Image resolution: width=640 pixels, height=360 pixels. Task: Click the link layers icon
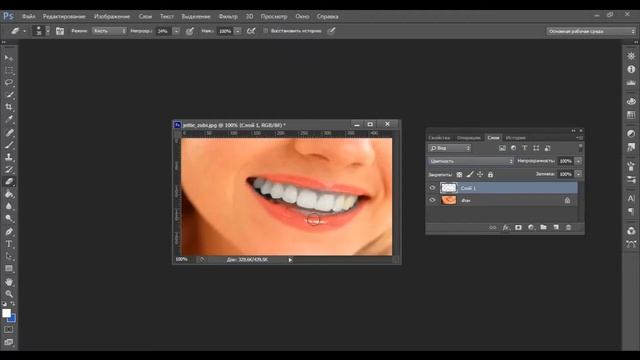pyautogui.click(x=493, y=227)
